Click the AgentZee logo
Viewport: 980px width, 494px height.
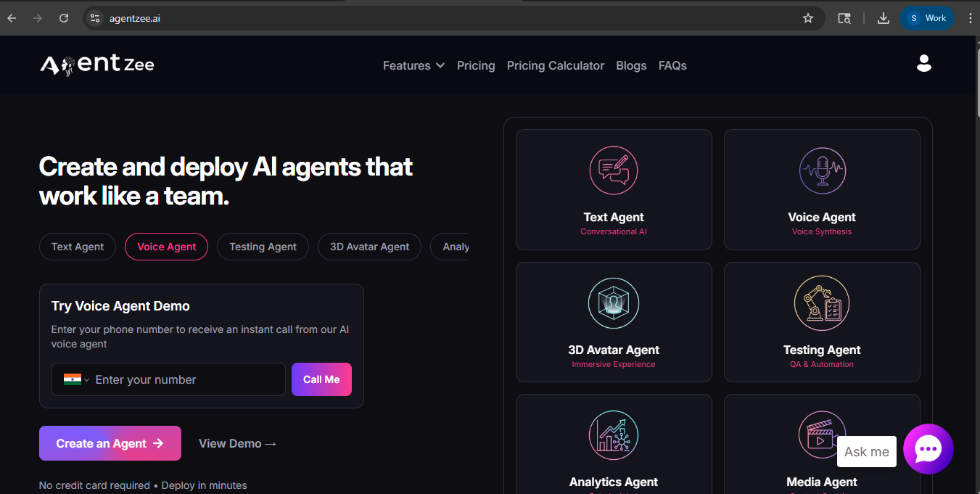coord(97,65)
